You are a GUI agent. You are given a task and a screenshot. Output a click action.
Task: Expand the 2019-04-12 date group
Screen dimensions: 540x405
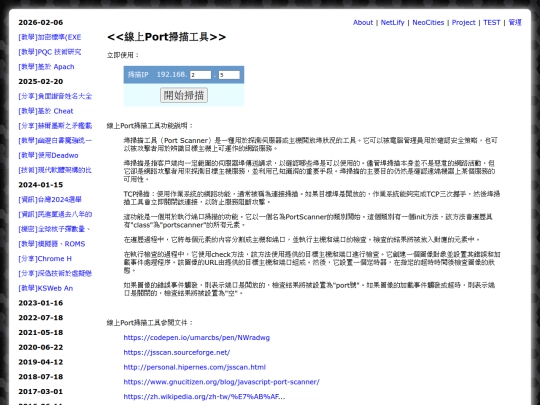pyautogui.click(x=41, y=362)
